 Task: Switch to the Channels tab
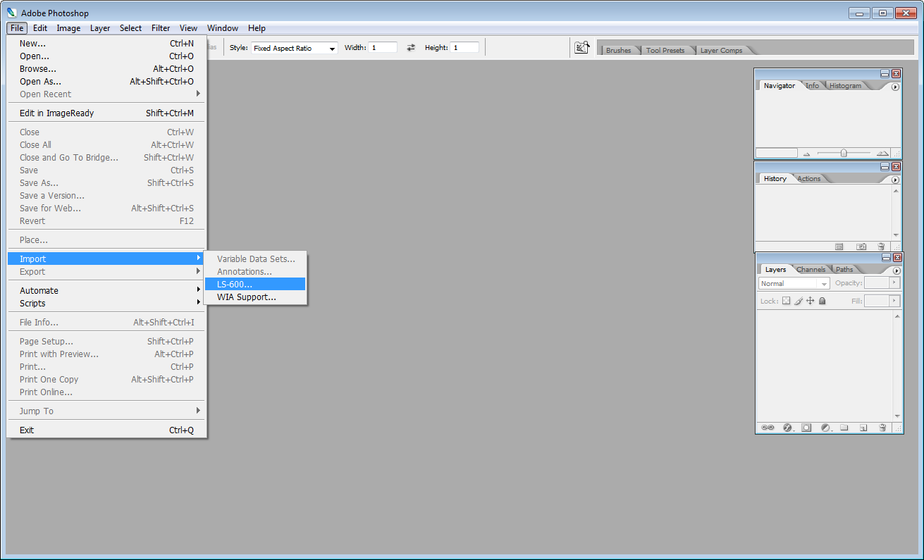(x=811, y=270)
